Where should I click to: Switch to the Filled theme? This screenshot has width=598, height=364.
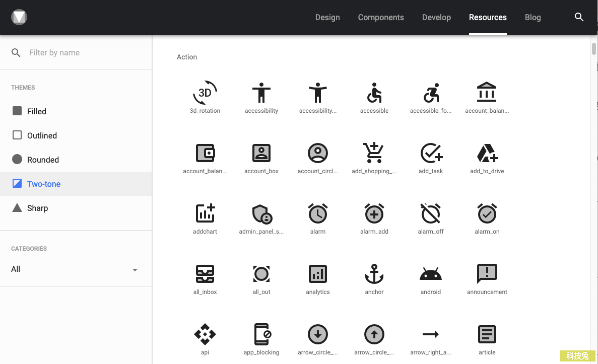36,111
